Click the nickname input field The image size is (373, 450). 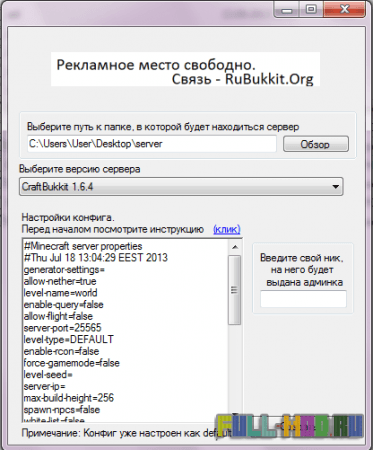(x=303, y=299)
